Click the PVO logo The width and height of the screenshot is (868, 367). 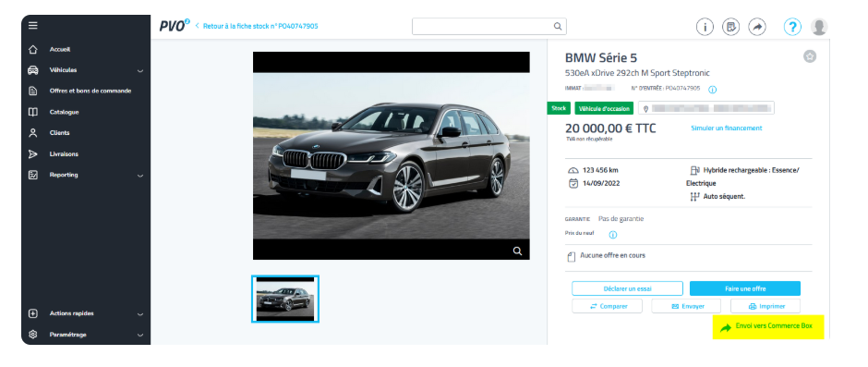(175, 26)
